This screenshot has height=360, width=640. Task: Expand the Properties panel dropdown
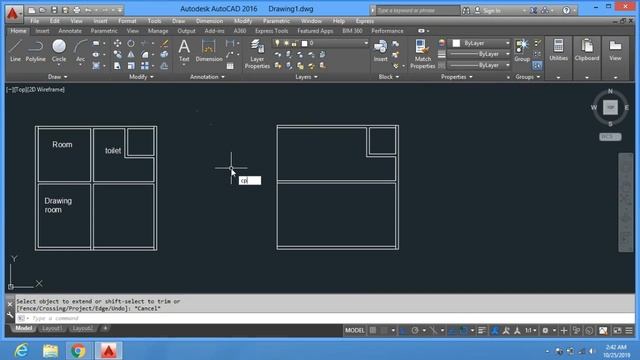click(456, 77)
